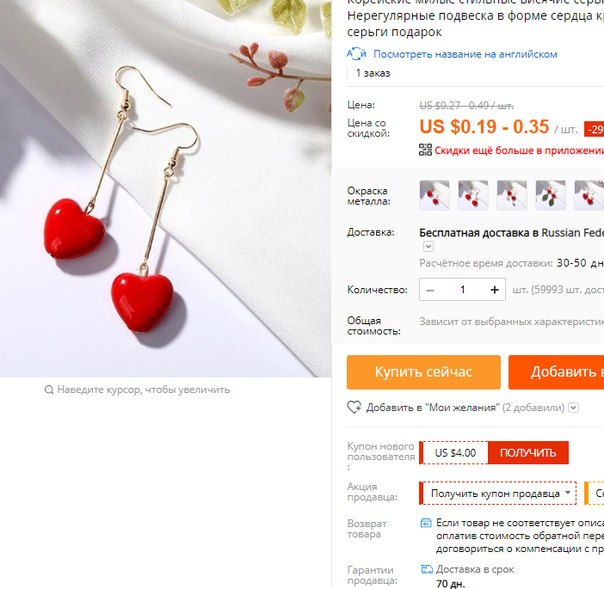Image resolution: width=604 pixels, height=589 pixels.
Task: Choose the third metal color variant
Action: (512, 195)
